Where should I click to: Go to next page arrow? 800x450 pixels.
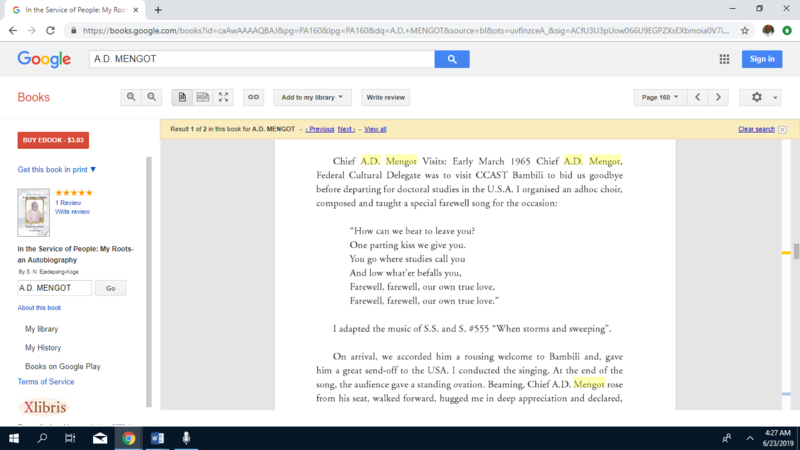(x=718, y=97)
